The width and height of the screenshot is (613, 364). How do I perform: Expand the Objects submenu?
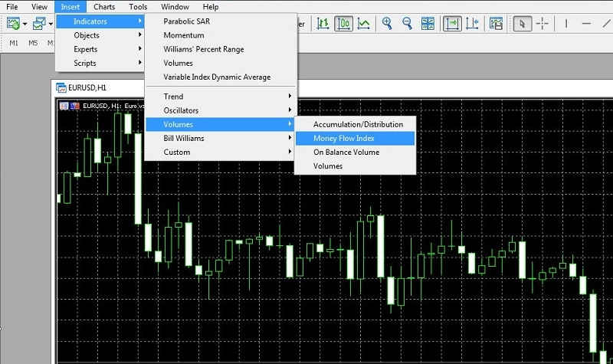click(x=100, y=35)
